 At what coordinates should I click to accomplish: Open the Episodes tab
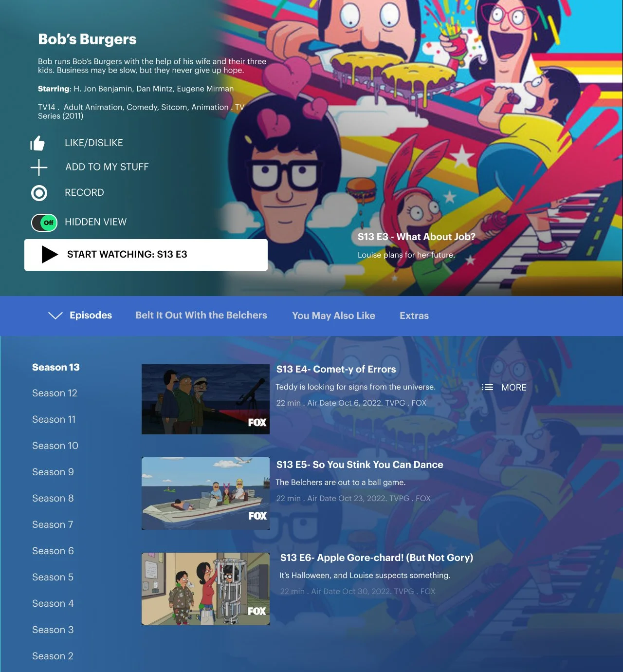(x=91, y=315)
